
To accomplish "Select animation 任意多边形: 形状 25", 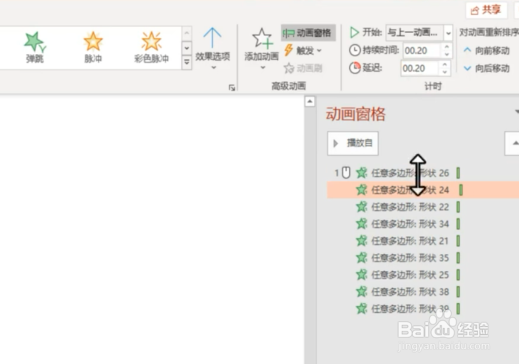I will click(423, 275).
